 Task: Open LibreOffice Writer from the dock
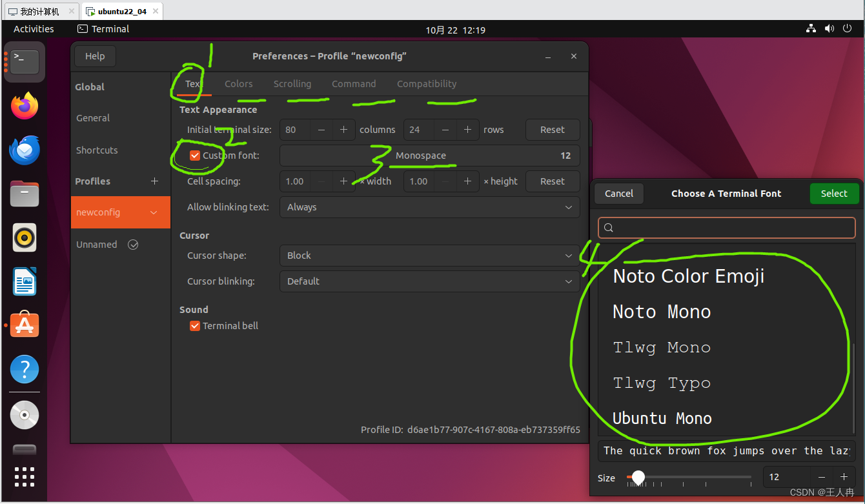[25, 282]
